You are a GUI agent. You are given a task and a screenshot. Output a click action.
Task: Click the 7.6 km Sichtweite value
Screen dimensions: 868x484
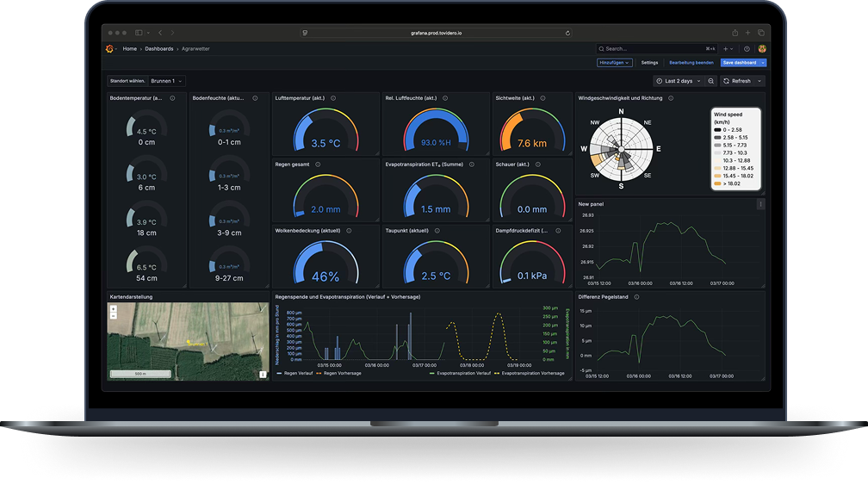click(532, 144)
